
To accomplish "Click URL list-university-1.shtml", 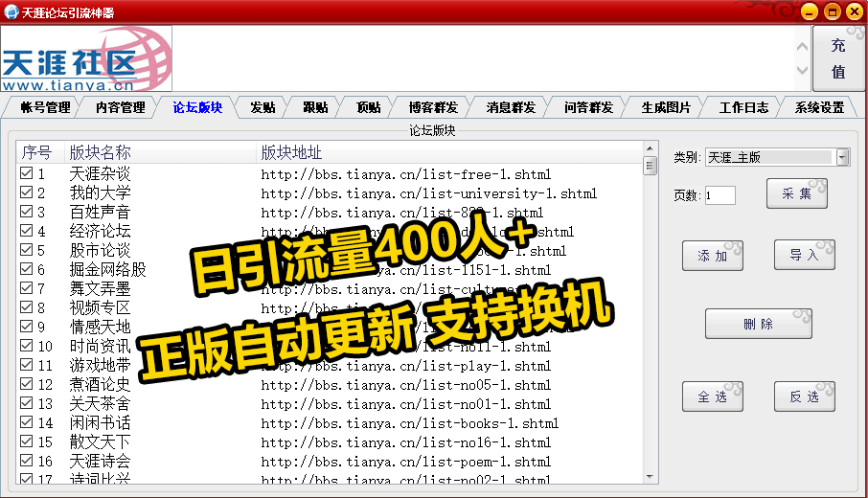I will [x=429, y=193].
